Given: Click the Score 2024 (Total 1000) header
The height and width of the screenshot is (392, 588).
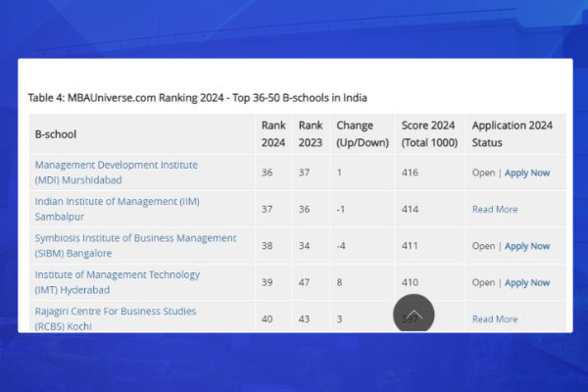Looking at the screenshot, I should tap(429, 134).
